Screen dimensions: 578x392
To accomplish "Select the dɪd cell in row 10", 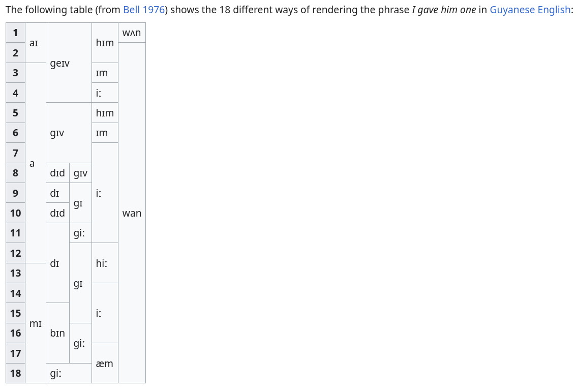I will pos(57,213).
